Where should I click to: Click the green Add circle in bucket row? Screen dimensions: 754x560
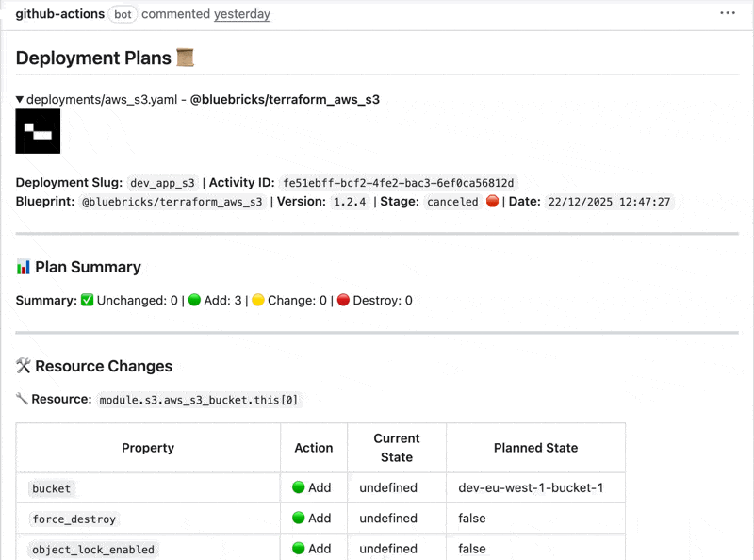(299, 487)
